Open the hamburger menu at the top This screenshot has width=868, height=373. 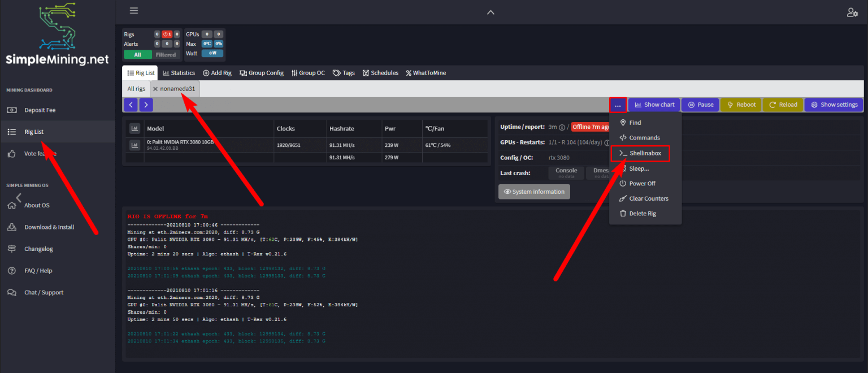point(134,10)
